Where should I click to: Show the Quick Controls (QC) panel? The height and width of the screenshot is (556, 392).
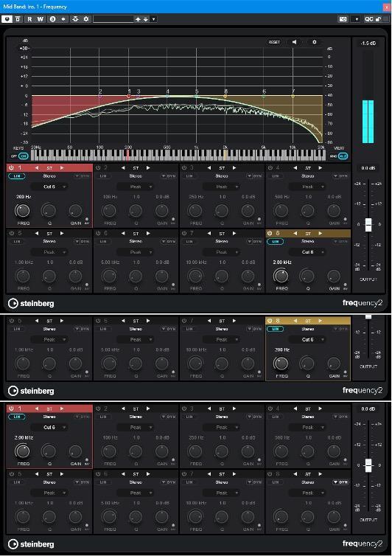[369, 19]
